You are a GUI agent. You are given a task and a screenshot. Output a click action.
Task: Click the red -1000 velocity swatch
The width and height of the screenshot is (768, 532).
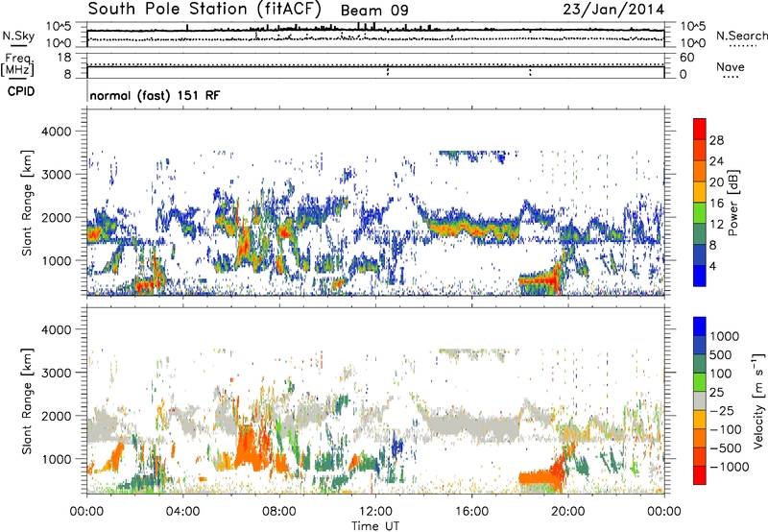(x=700, y=475)
